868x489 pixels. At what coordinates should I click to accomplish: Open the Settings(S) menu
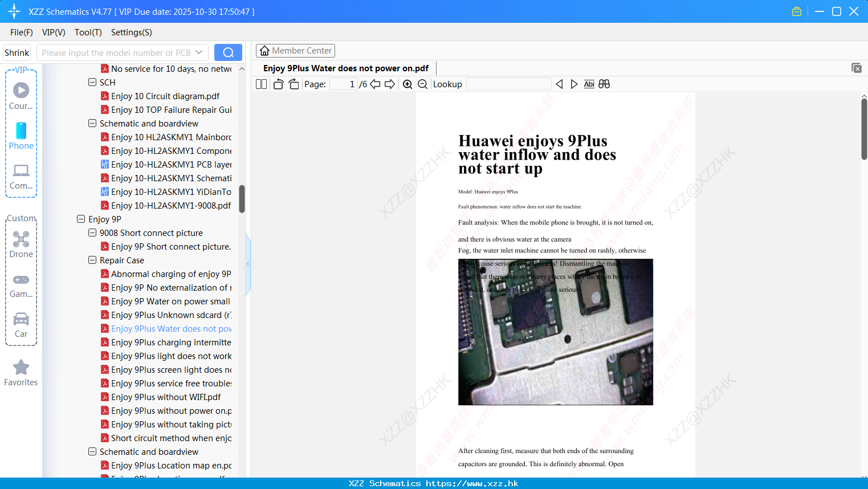132,32
